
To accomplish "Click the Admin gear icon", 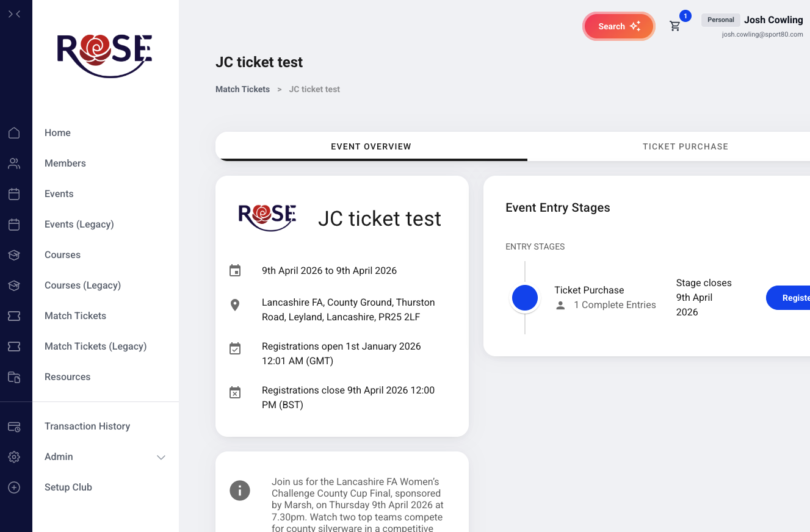I will pos(14,457).
